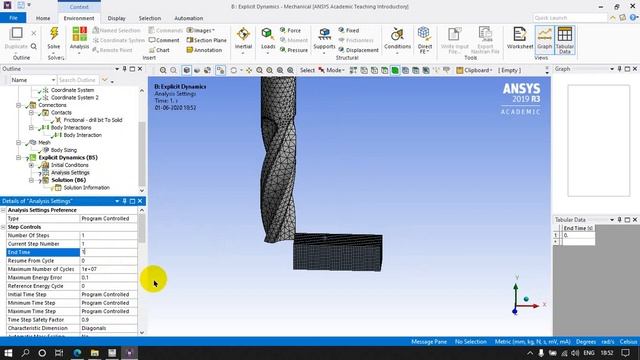This screenshot has width=640, height=360.
Task: Click the Select label in viewport toolbar
Action: point(307,70)
